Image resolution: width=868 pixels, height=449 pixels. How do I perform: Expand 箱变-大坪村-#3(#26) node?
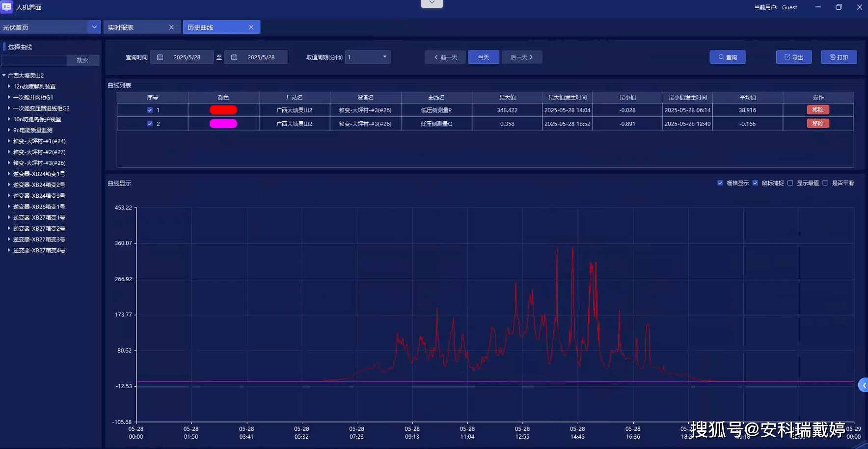click(9, 163)
